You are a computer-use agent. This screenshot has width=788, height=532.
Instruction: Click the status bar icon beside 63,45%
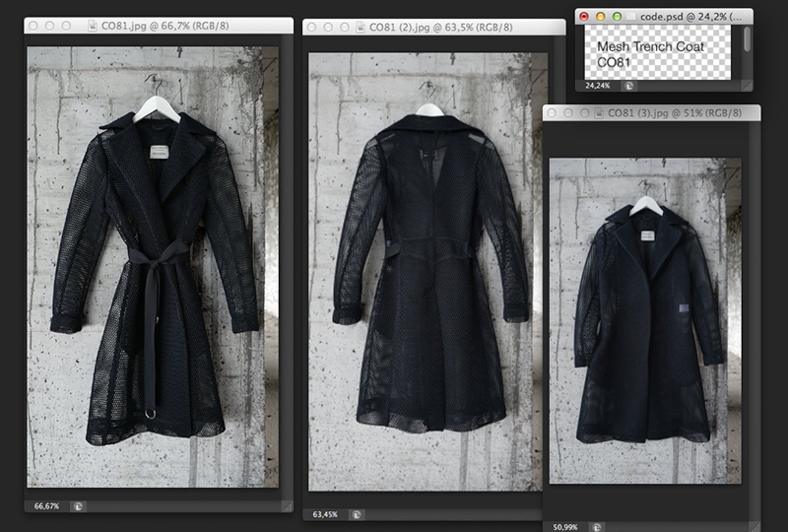pyautogui.click(x=357, y=515)
